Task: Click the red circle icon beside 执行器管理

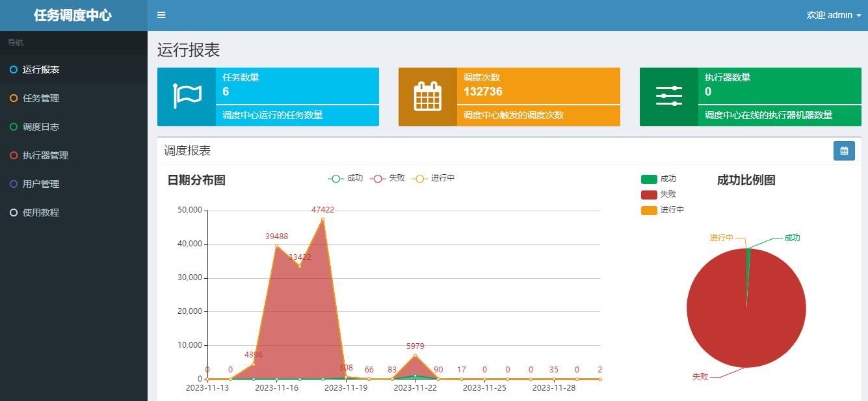Action: (14, 155)
